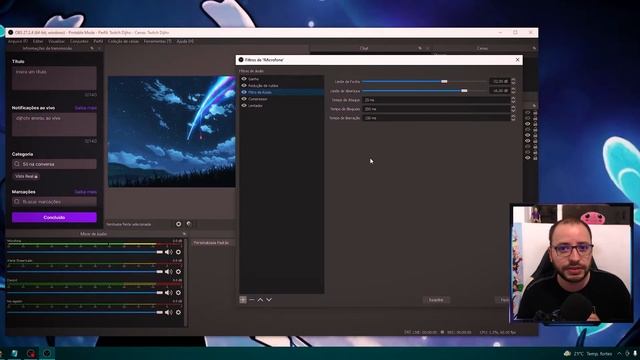The image size is (640, 360).
Task: Select the Ganho filter in the list
Action: point(282,79)
